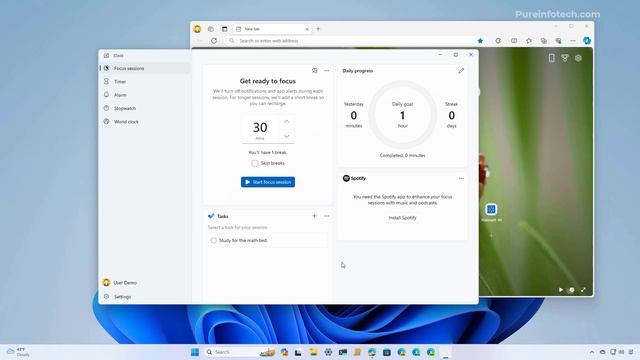Select the Study for the math test task

click(267, 240)
